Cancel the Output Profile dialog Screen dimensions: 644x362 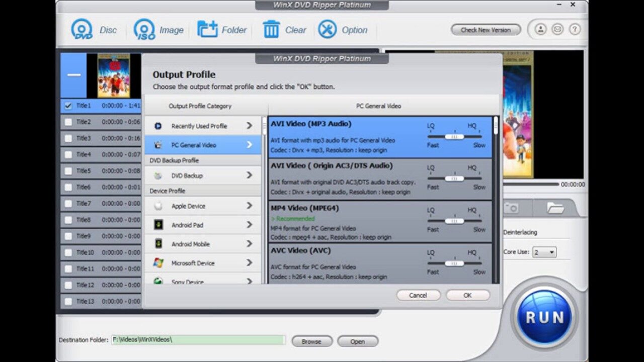(x=418, y=296)
